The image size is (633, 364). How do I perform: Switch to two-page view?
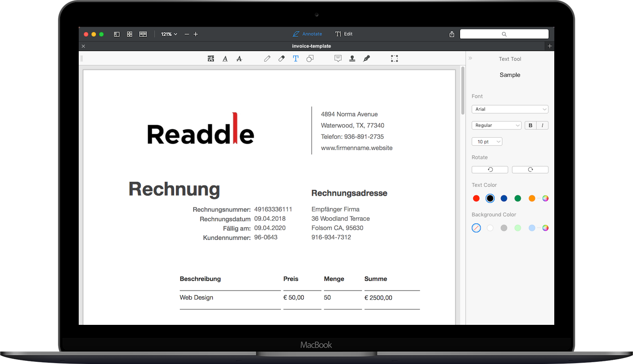coord(143,34)
